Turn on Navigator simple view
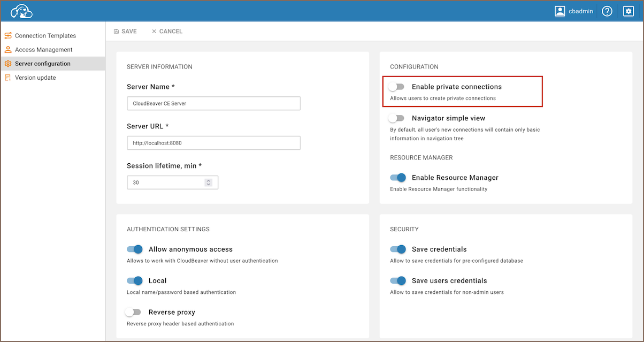 coord(397,118)
